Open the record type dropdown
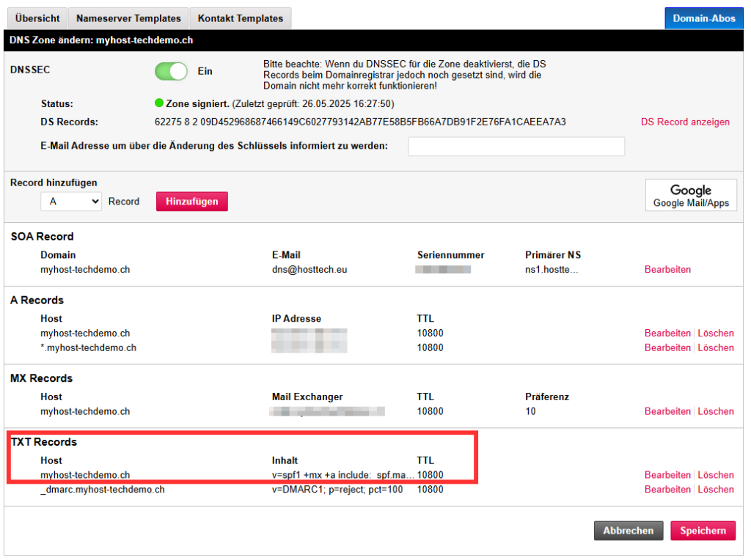 click(71, 201)
